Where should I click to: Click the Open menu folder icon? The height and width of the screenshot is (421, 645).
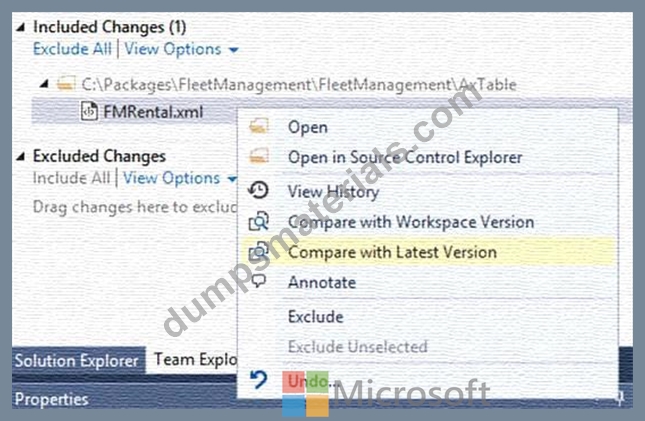point(259,126)
